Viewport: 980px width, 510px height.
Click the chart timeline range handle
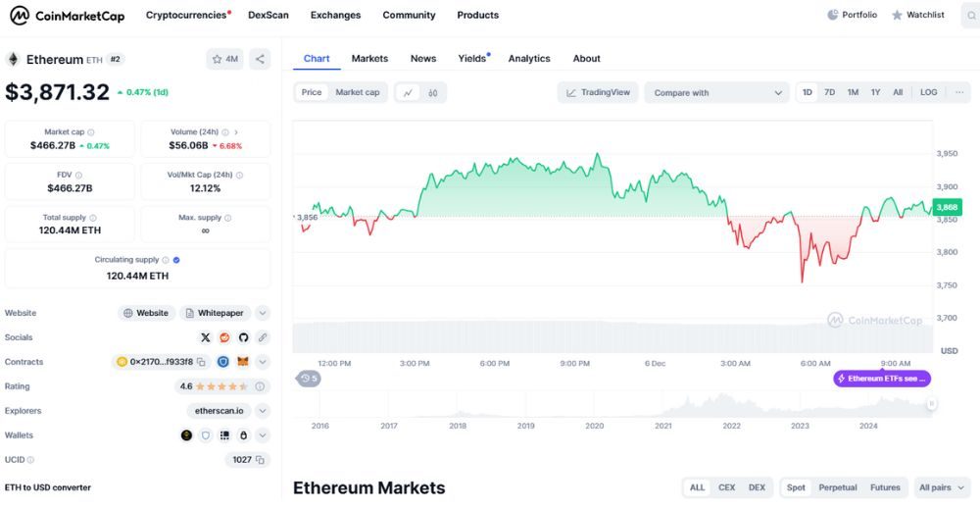pos(932,403)
